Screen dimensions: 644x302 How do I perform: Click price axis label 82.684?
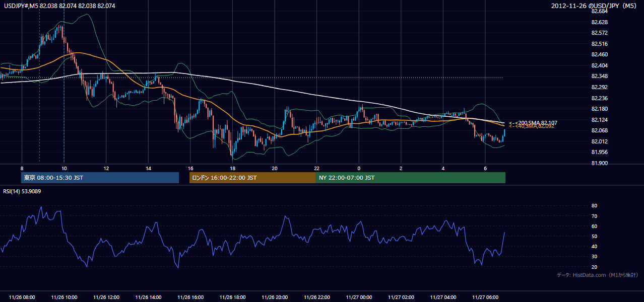pos(600,11)
